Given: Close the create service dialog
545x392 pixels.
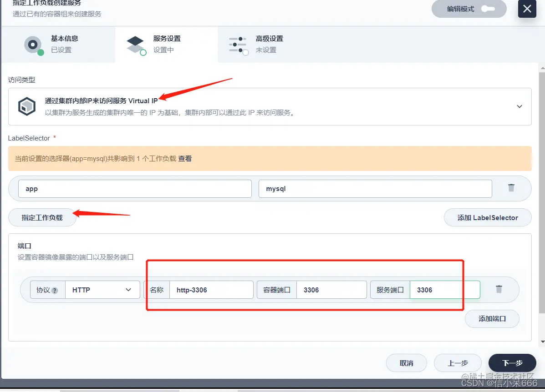Looking at the screenshot, I should pyautogui.click(x=527, y=9).
